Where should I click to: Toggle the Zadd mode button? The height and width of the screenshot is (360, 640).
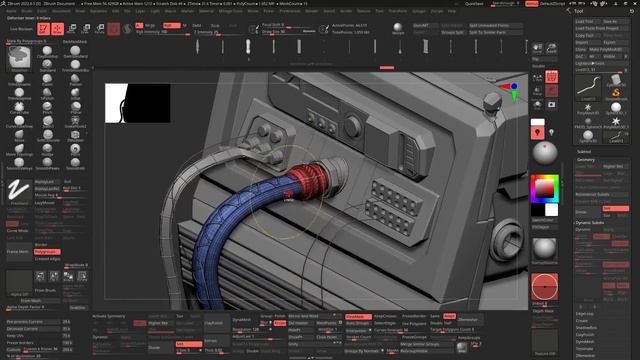click(x=197, y=25)
